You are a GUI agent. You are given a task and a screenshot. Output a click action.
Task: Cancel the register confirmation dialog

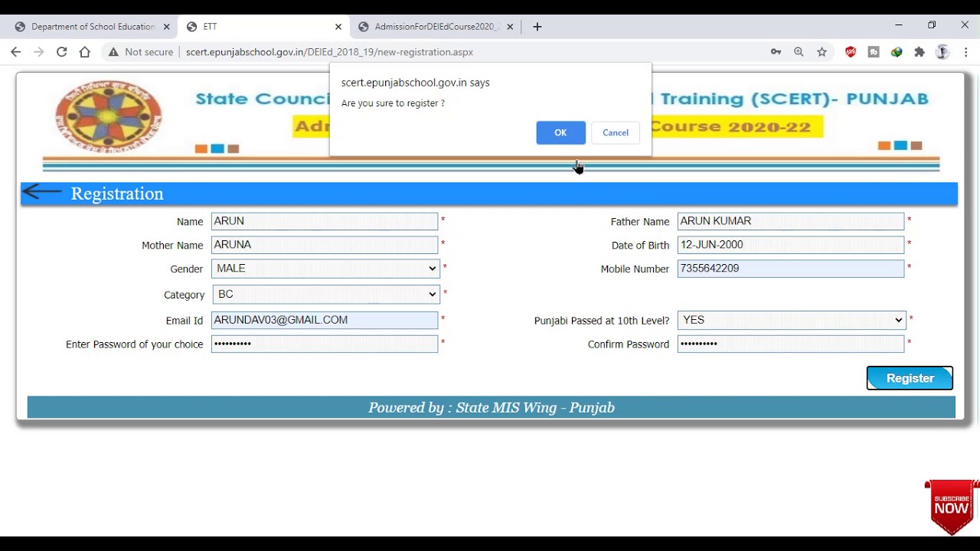click(616, 132)
